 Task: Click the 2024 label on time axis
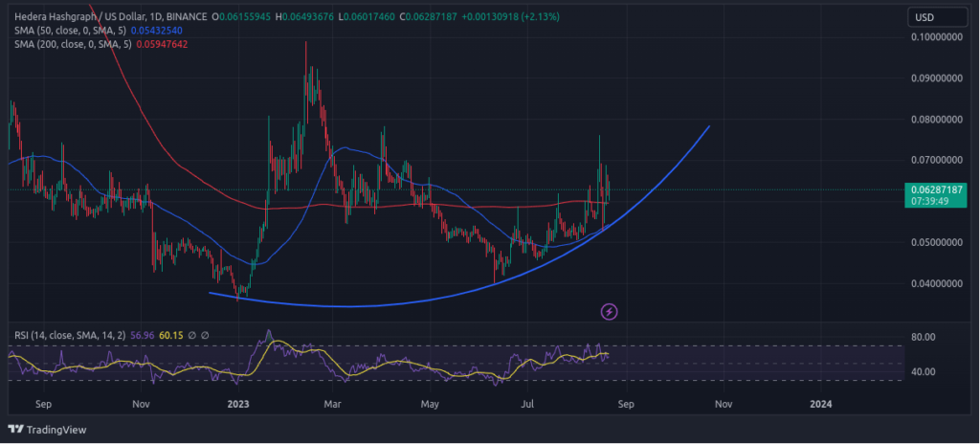tap(820, 406)
